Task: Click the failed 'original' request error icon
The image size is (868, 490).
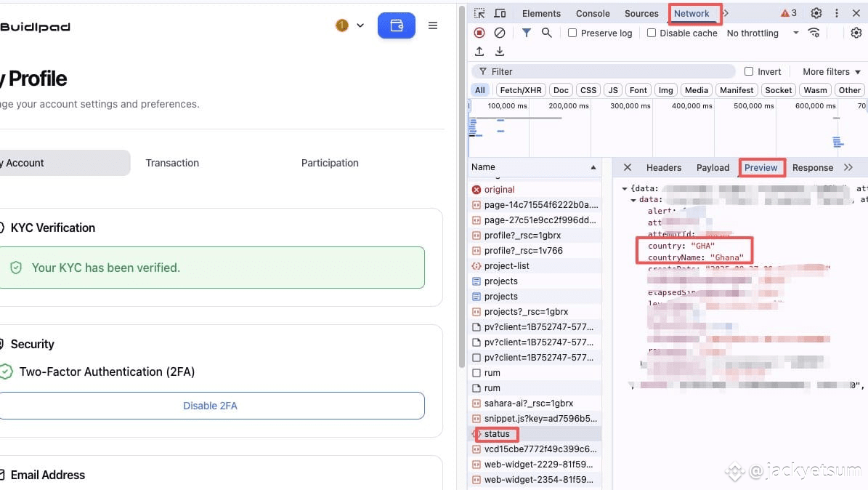Action: click(x=476, y=190)
